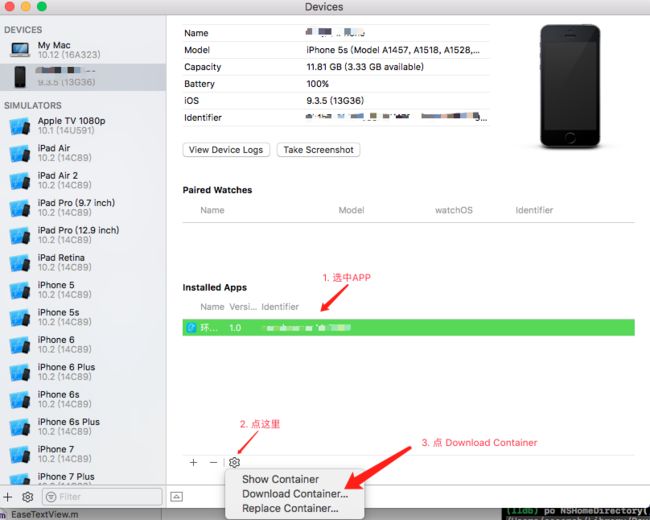The width and height of the screenshot is (650, 520).
Task: Click the Version column header in Installed Apps
Action: 243,307
